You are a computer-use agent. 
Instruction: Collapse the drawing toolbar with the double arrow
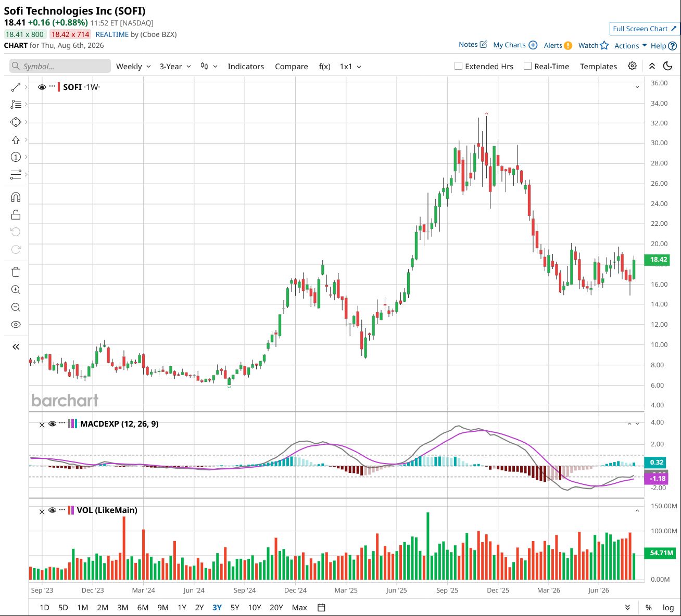(16, 346)
